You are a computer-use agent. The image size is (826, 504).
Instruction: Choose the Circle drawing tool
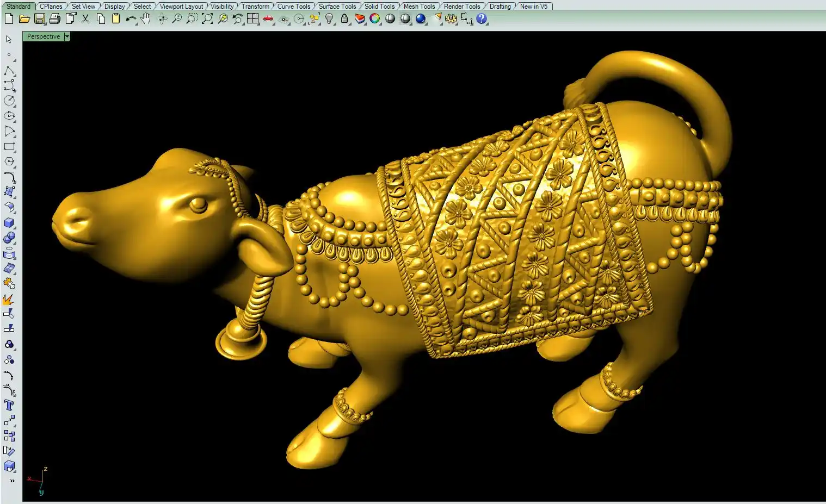tap(9, 101)
